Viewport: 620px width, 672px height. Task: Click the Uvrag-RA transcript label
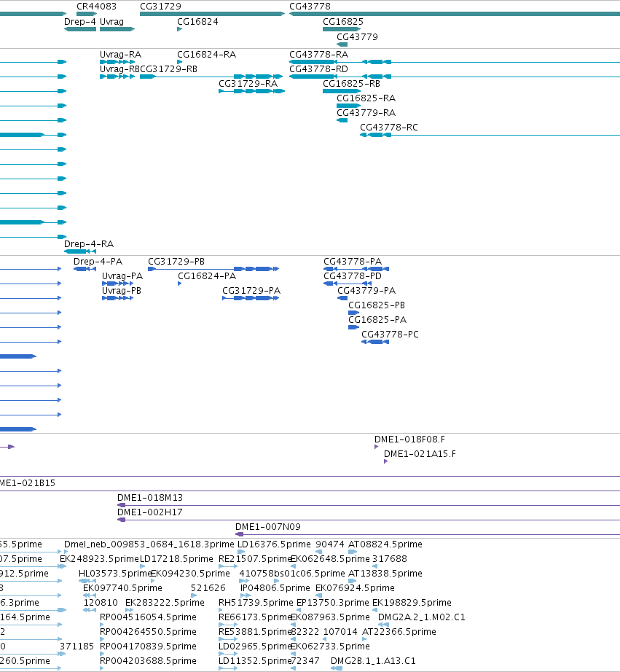120,55
